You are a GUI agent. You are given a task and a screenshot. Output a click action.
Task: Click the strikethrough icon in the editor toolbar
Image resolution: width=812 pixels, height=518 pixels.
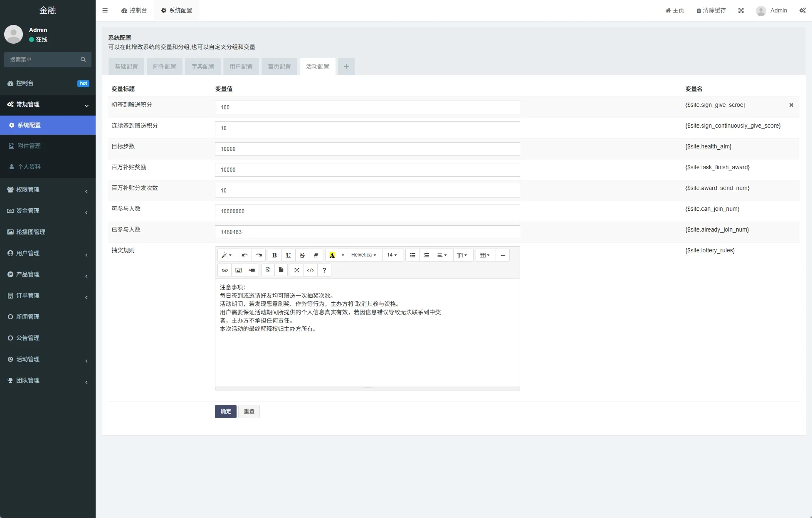pos(302,255)
